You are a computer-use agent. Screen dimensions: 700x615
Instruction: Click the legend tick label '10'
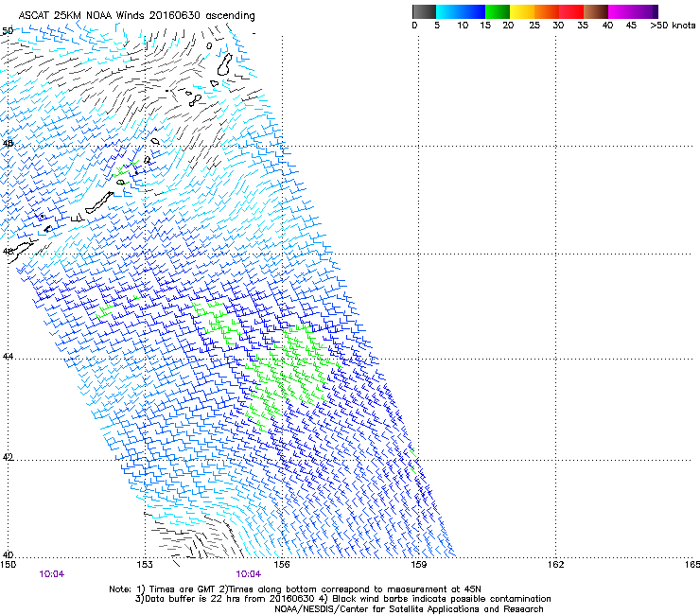[x=463, y=26]
